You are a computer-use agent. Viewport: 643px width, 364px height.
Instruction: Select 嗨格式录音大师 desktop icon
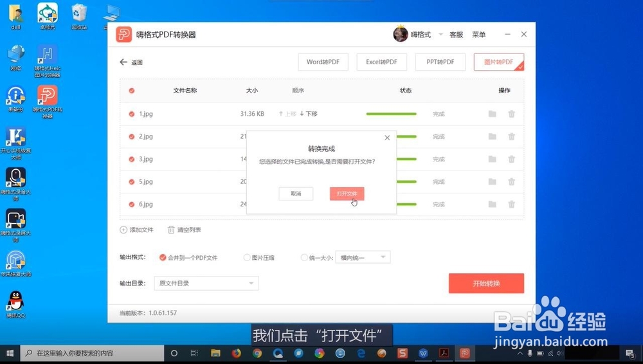pyautogui.click(x=15, y=185)
